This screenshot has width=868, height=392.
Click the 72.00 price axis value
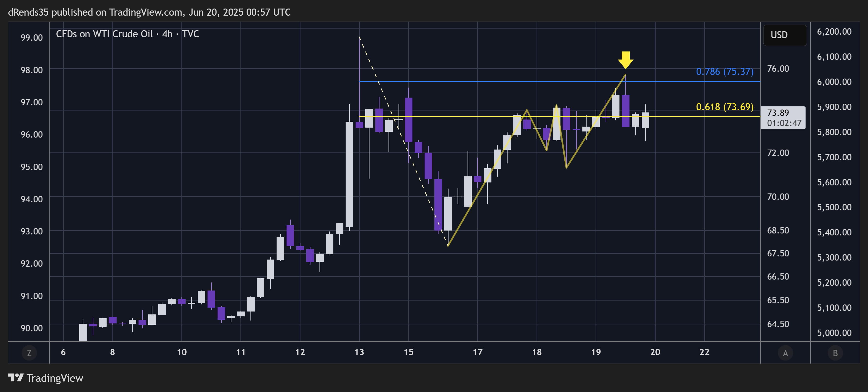pyautogui.click(x=778, y=153)
